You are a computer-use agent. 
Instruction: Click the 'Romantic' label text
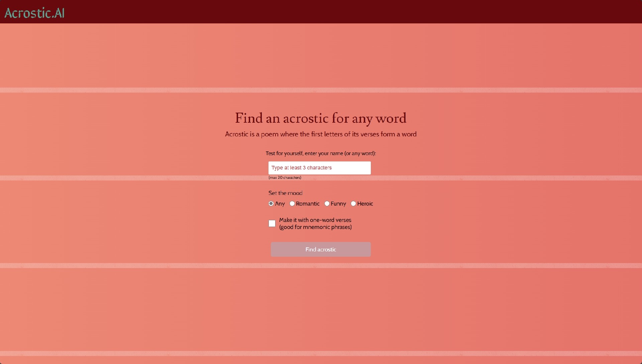[308, 204]
